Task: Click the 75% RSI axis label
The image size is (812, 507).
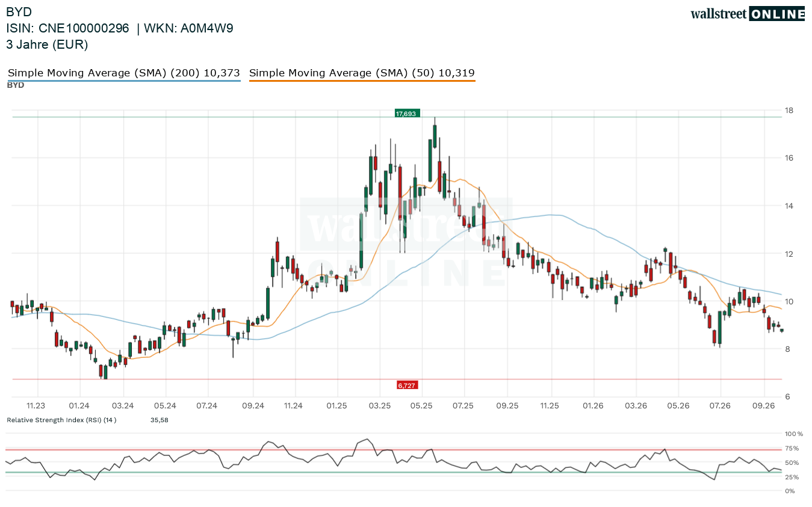Action: [792, 449]
